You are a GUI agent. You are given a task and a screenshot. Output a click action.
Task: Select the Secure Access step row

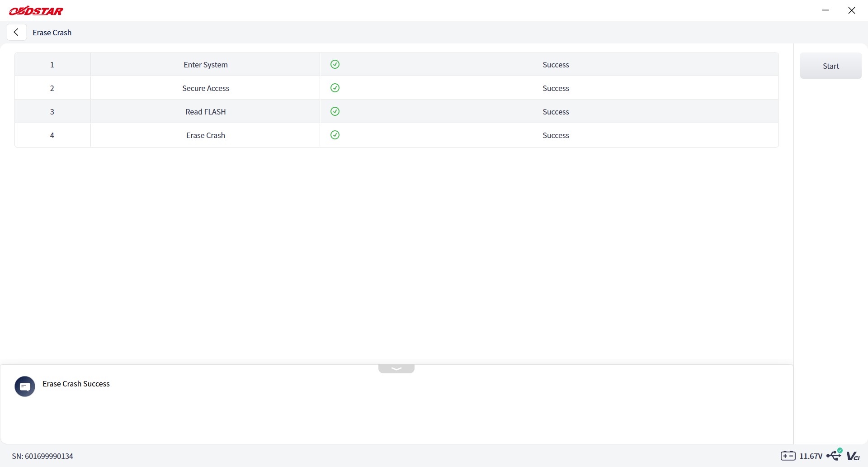click(x=396, y=88)
